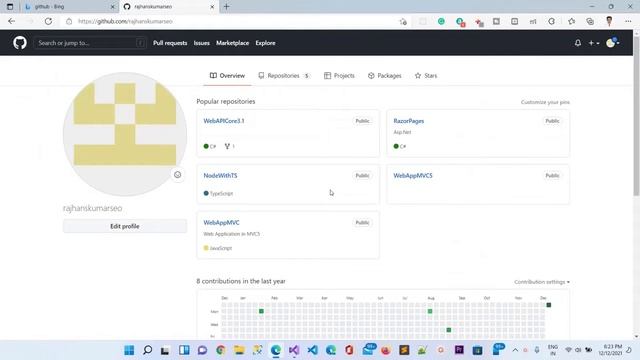
Task: Click Customize your pins
Action: (545, 102)
